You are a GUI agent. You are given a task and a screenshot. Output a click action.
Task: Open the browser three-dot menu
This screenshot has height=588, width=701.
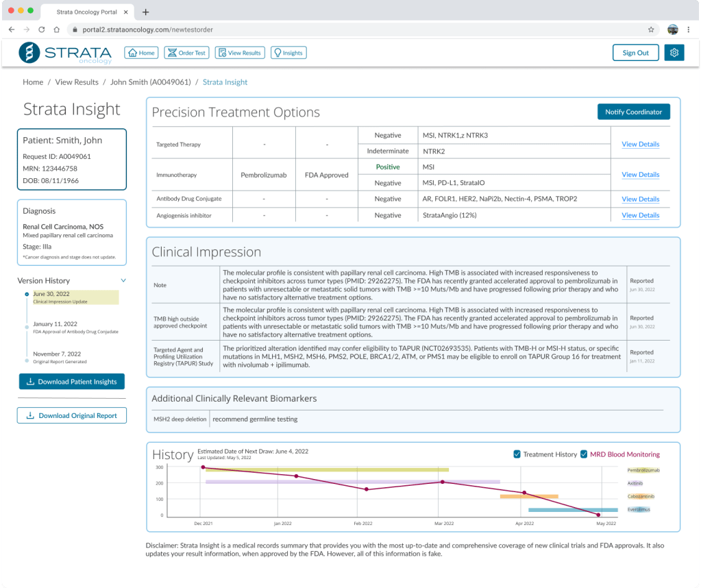tap(689, 29)
